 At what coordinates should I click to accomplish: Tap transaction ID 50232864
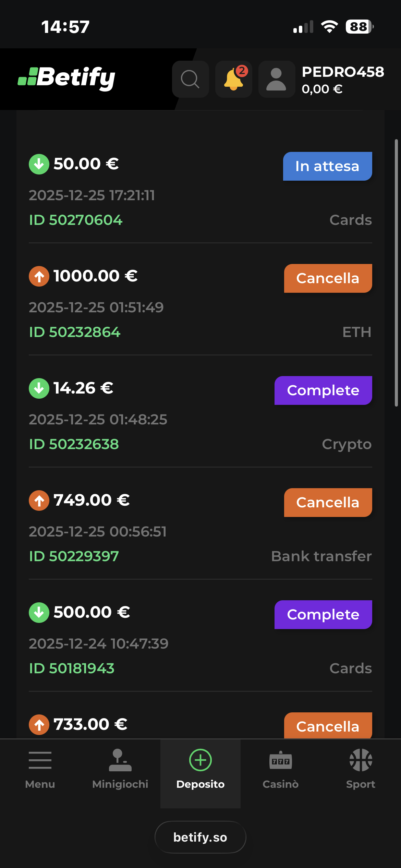click(x=75, y=332)
